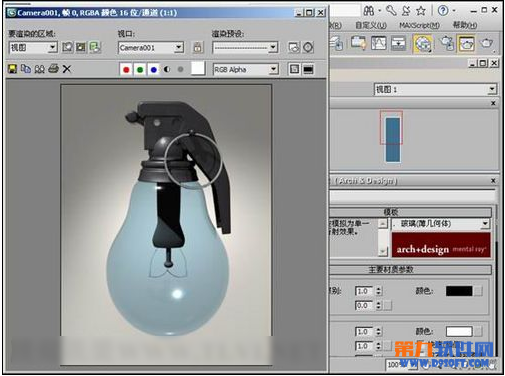Screen dimensions: 505x376
Task: Copy the rendered image to clipboard
Action: pyautogui.click(x=26, y=69)
